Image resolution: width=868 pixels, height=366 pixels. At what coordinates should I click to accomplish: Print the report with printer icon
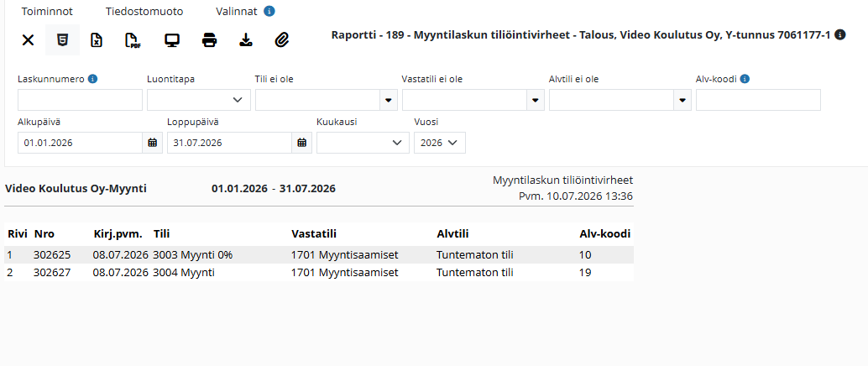(209, 39)
